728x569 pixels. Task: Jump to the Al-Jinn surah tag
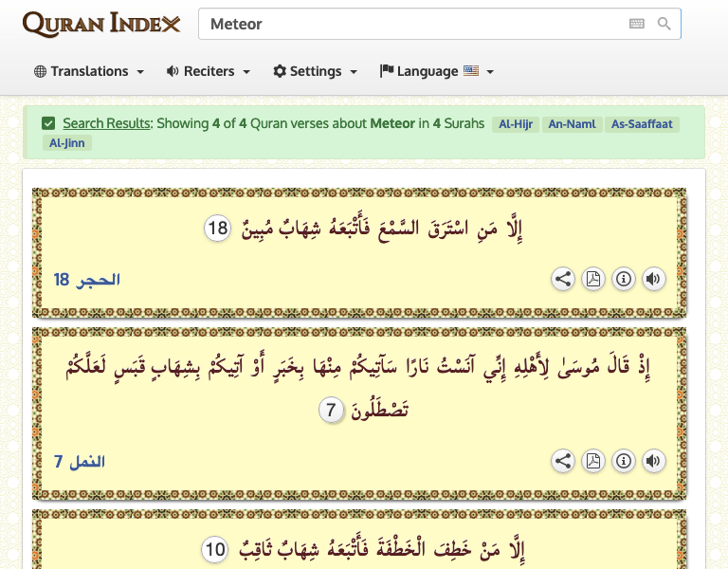tap(67, 143)
